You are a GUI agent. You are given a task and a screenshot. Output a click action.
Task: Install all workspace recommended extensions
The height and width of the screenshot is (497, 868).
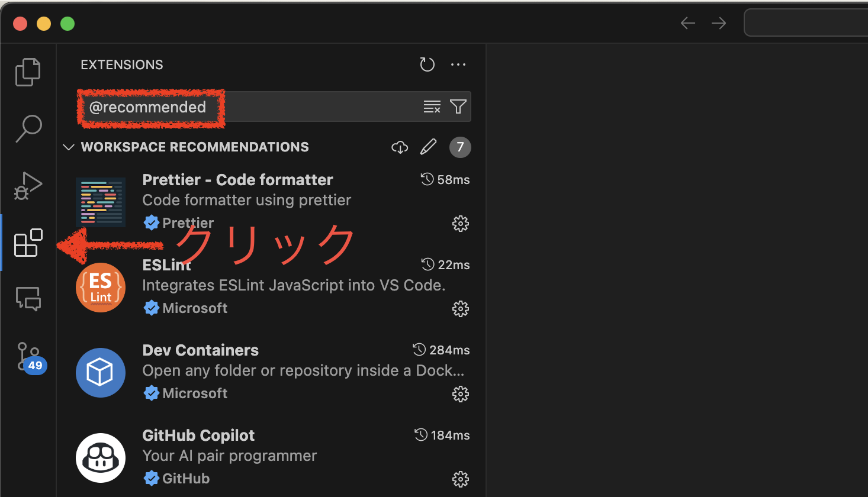(400, 147)
